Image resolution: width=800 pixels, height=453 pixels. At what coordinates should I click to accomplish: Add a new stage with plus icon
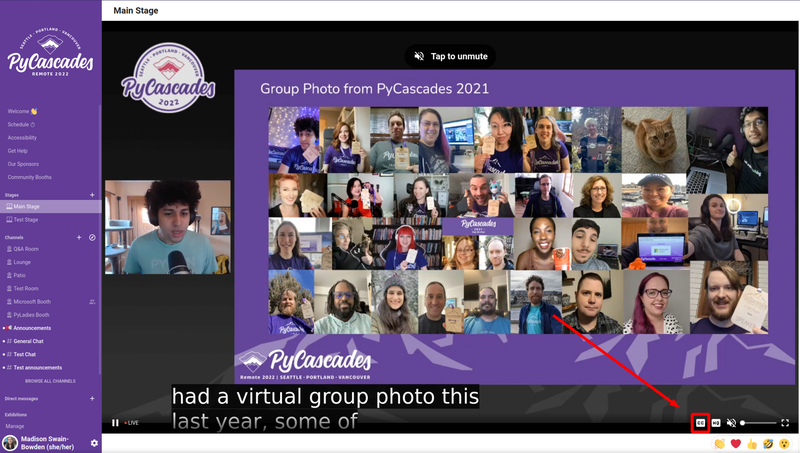(x=92, y=195)
